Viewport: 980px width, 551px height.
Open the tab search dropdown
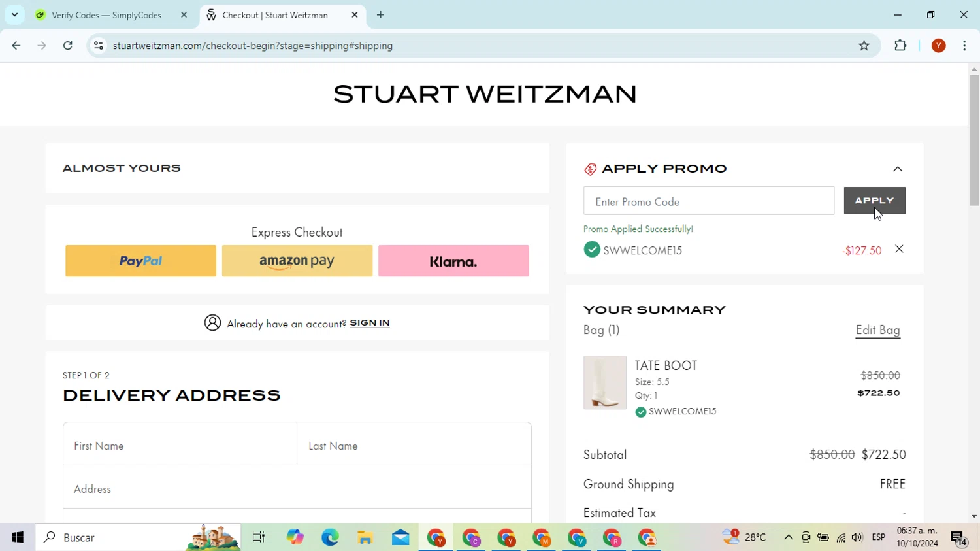tap(14, 15)
